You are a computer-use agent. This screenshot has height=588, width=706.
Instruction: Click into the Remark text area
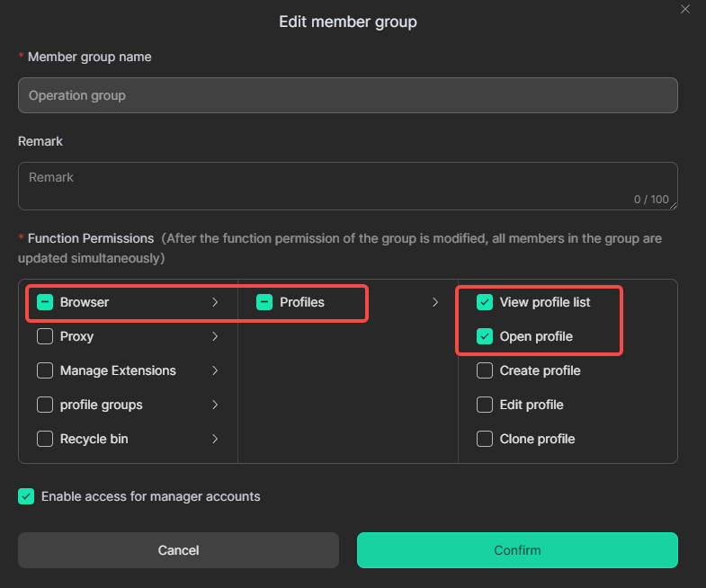[347, 186]
